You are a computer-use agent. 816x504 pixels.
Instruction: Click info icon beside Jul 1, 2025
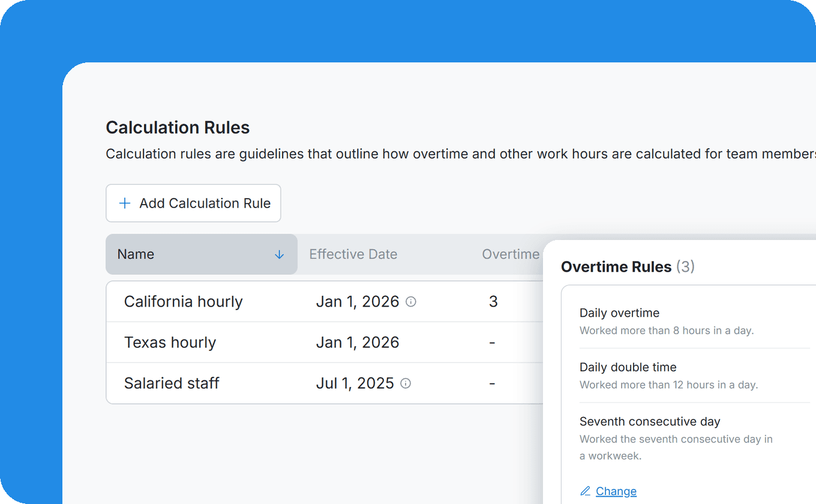tap(406, 383)
